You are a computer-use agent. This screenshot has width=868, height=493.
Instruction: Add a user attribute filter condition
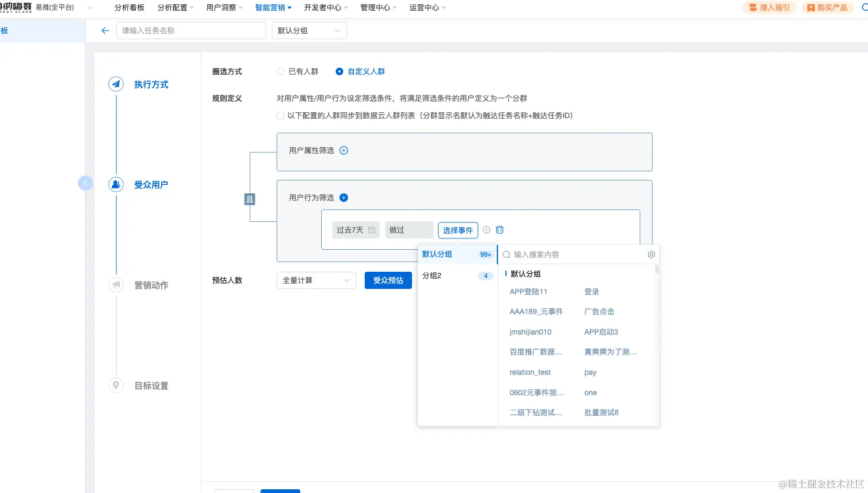click(344, 150)
